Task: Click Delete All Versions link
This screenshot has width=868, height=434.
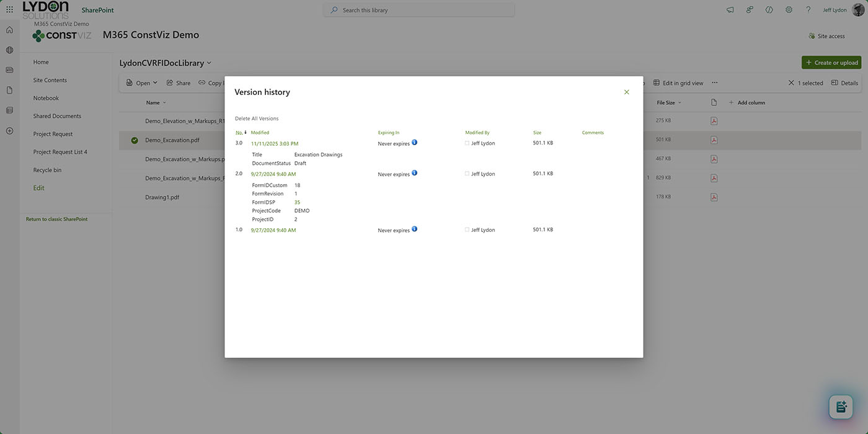Action: coord(256,118)
